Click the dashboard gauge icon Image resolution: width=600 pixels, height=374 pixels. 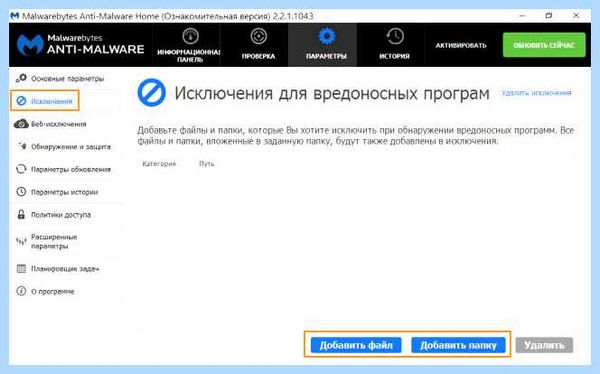(190, 36)
